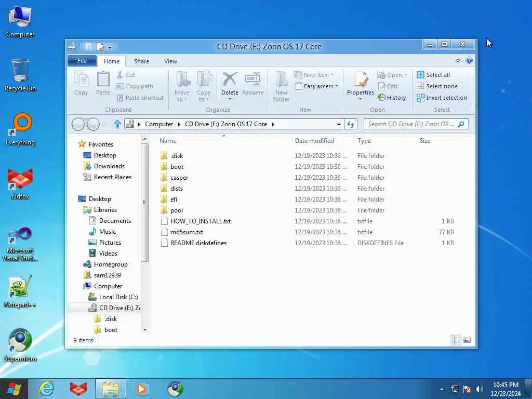
Task: Click Select all in the ribbon
Action: (433, 75)
